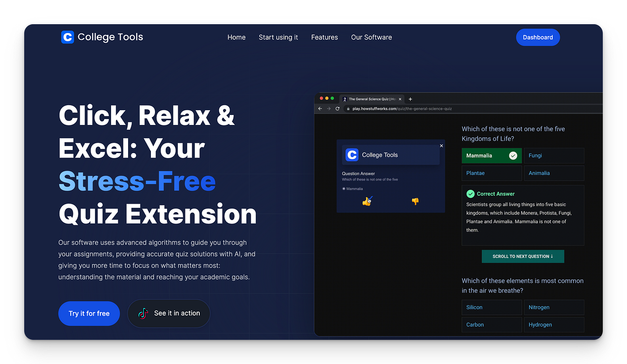The height and width of the screenshot is (364, 627).
Task: Click the red close window dot
Action: [x=322, y=98]
